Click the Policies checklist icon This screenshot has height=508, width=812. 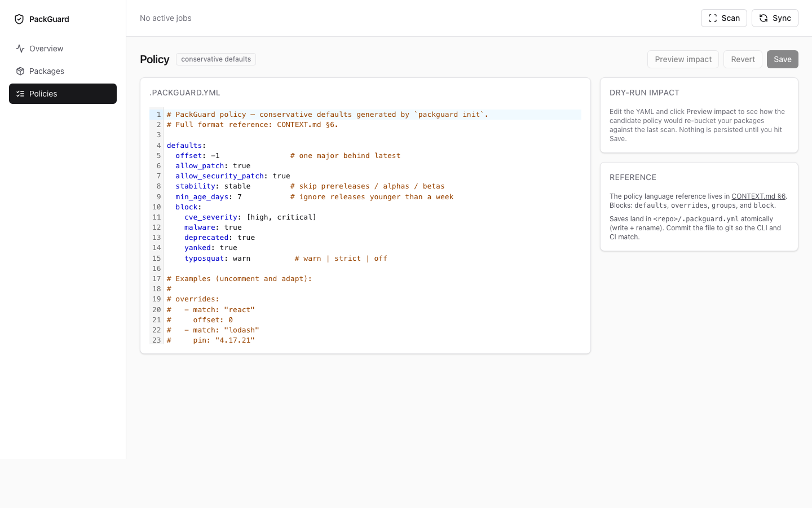click(x=20, y=94)
